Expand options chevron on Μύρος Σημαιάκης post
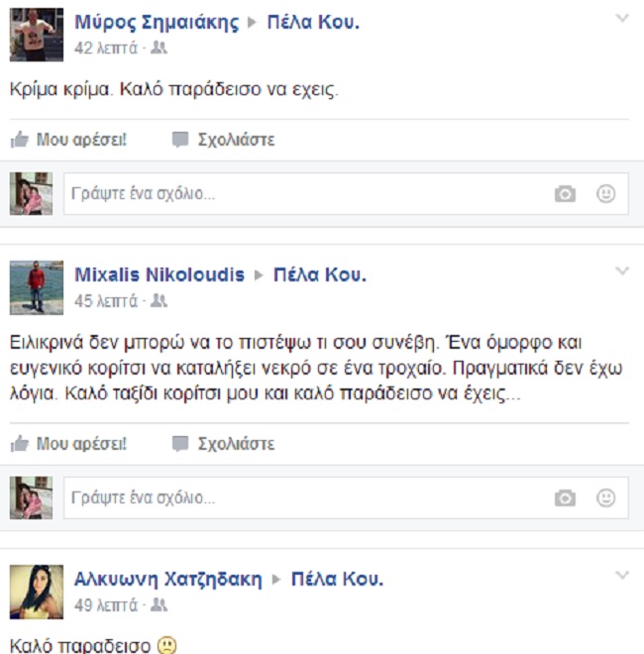 coord(622,18)
